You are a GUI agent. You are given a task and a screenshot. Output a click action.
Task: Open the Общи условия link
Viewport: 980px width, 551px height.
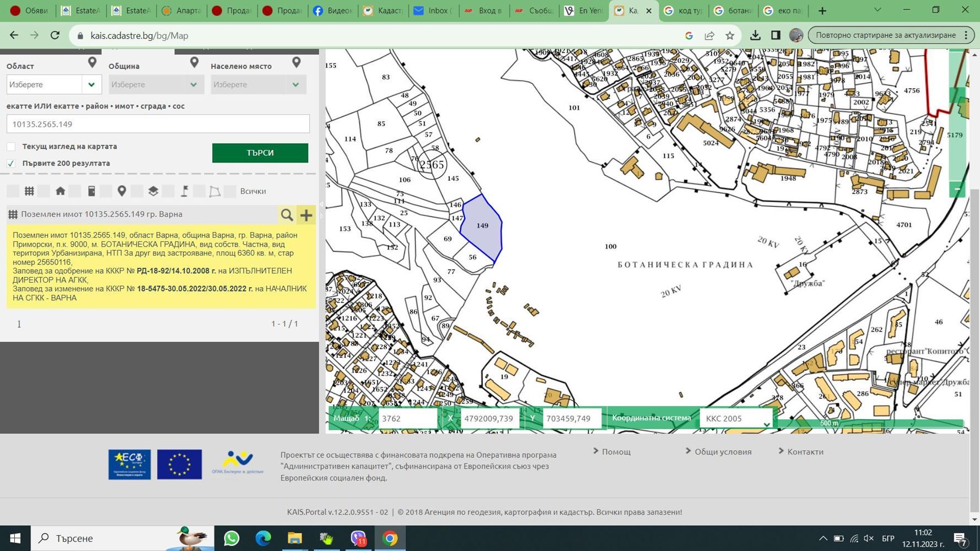[x=723, y=451]
